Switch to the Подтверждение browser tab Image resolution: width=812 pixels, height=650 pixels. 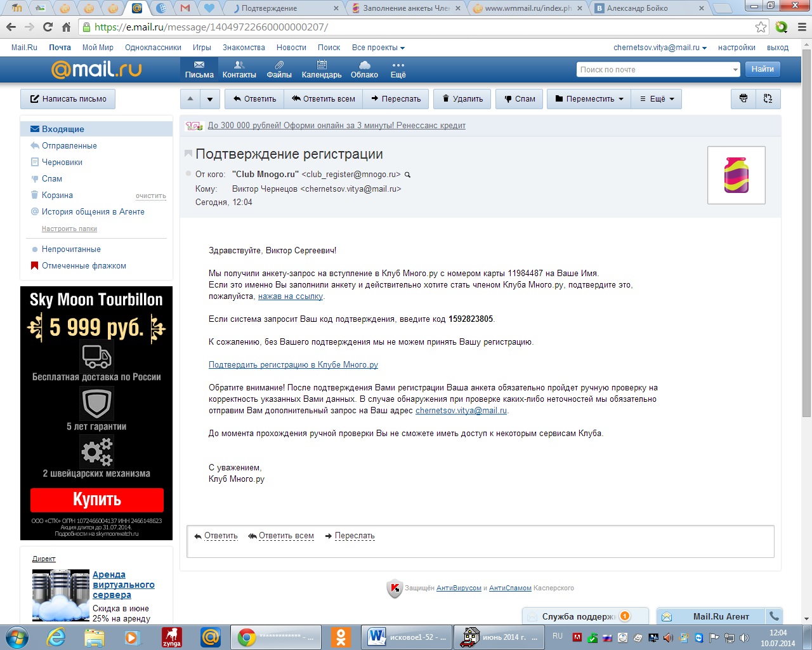pos(285,8)
